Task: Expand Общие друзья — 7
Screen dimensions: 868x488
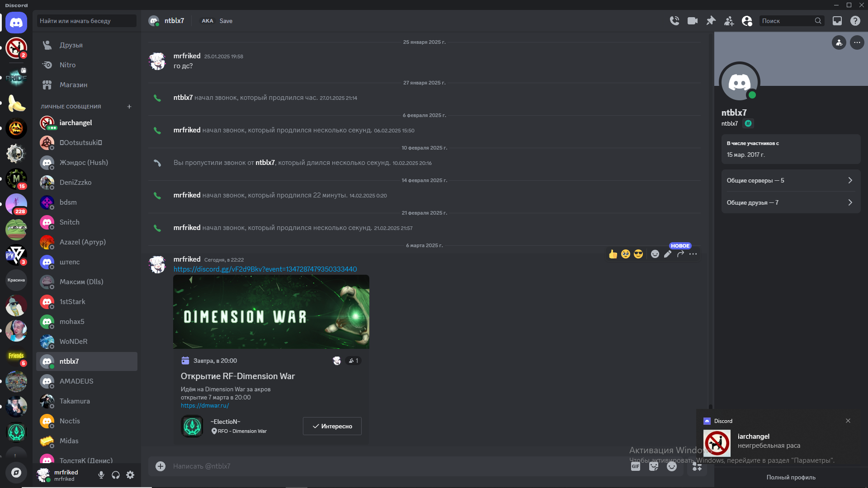Action: tap(791, 202)
